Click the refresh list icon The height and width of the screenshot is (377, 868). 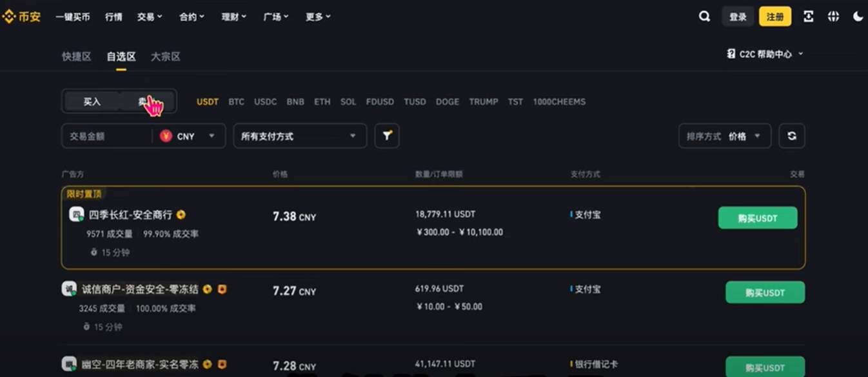(792, 136)
